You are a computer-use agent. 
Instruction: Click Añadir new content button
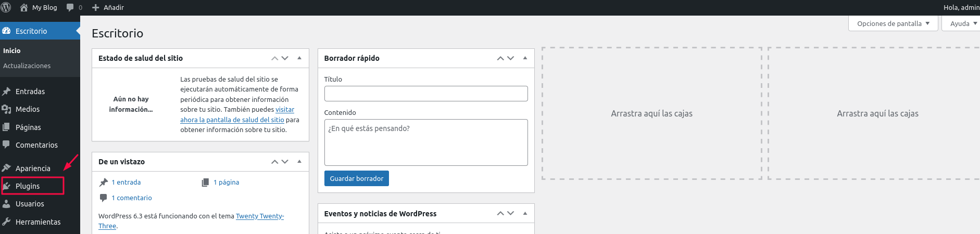[108, 7]
